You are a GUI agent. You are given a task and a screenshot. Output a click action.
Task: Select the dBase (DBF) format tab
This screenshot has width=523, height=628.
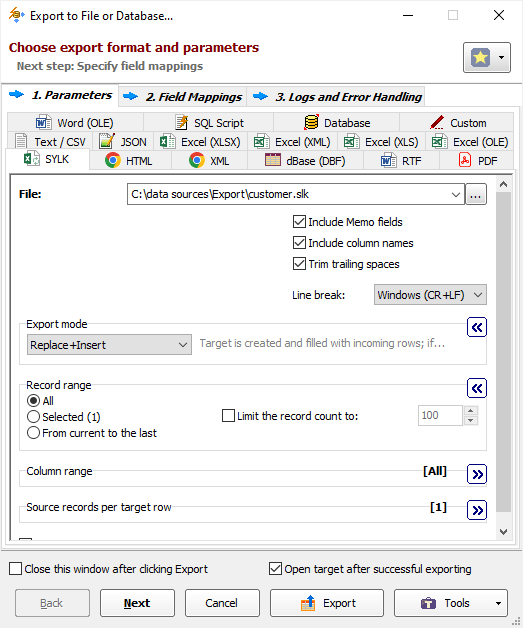pyautogui.click(x=306, y=161)
